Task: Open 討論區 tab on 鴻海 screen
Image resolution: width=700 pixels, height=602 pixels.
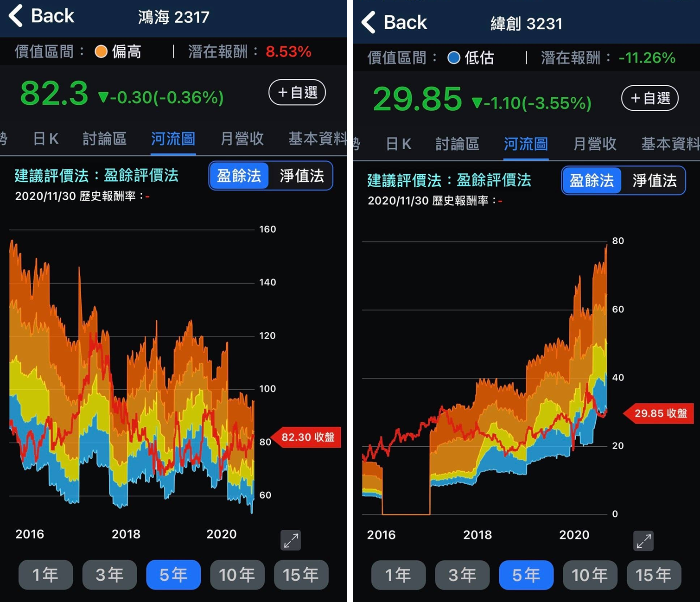Action: [105, 139]
